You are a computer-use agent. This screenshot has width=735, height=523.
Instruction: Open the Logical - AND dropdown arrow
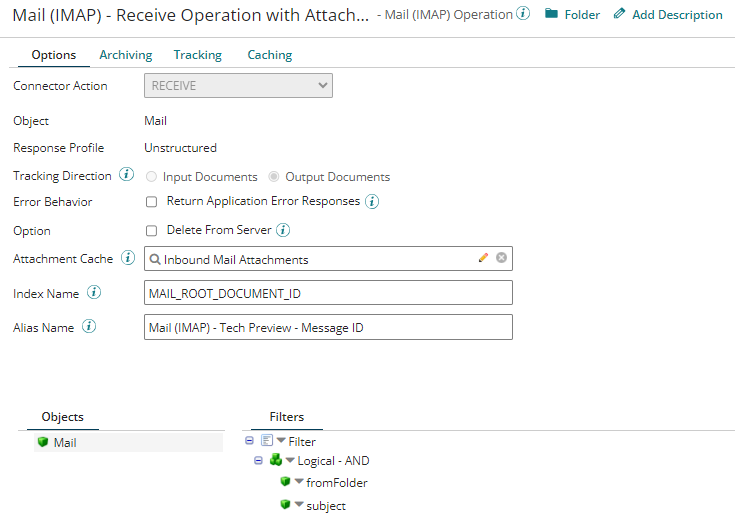[x=289, y=461]
